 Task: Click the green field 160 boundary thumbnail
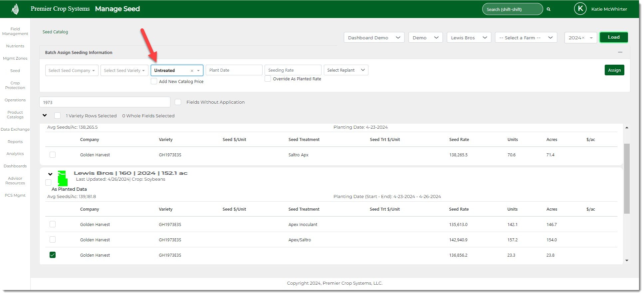[62, 178]
